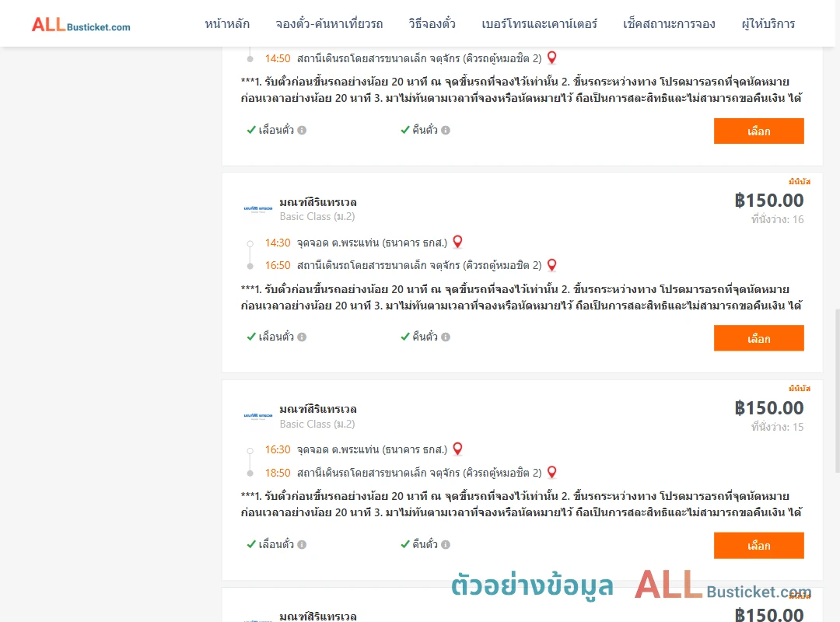Click map pin beside 18:50 arrival station

[551, 472]
